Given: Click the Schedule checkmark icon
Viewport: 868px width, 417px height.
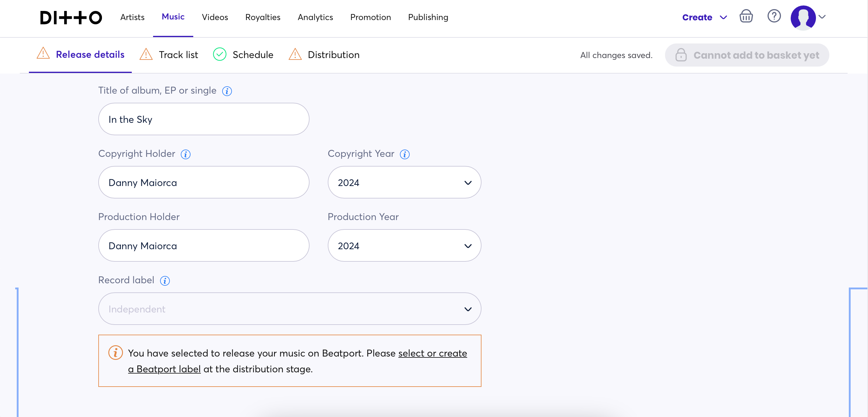Looking at the screenshot, I should [219, 54].
